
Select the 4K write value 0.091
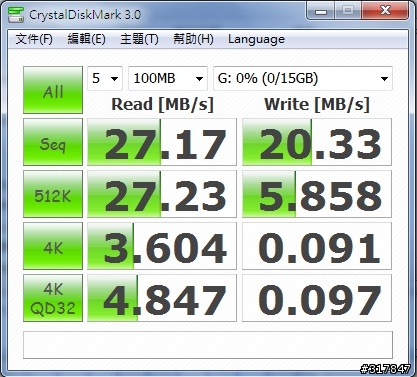click(317, 246)
